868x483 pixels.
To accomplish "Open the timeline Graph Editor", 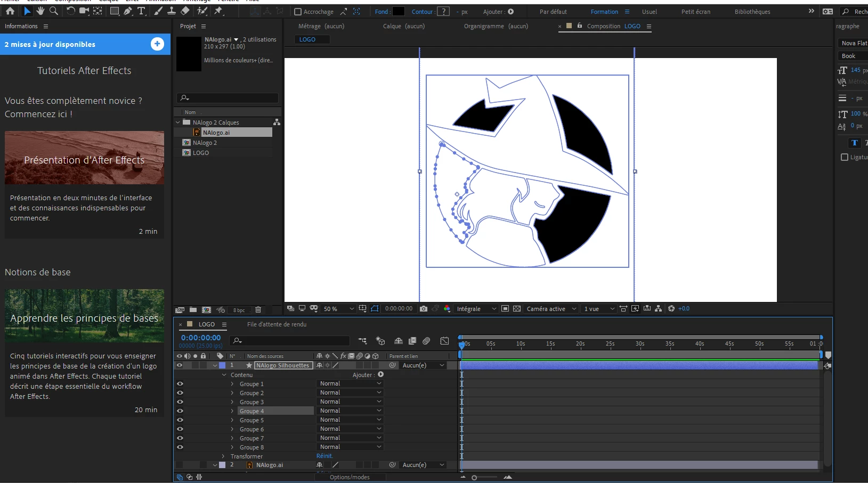I will (x=445, y=341).
